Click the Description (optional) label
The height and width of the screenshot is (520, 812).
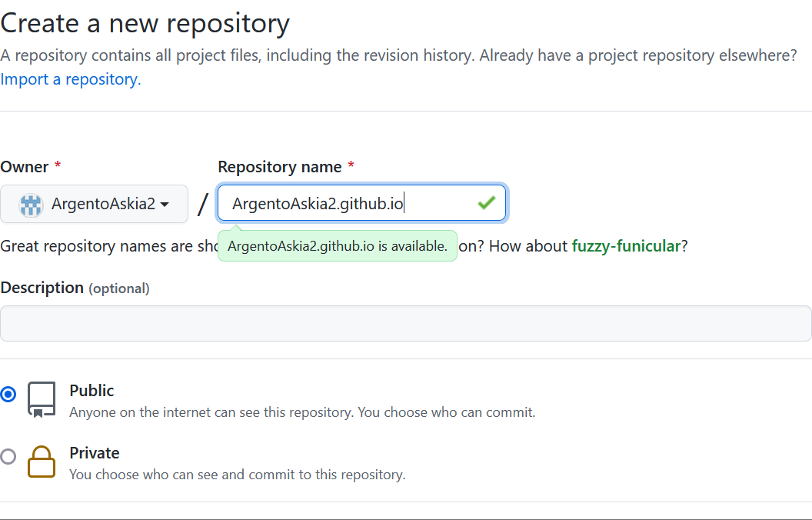pos(75,288)
